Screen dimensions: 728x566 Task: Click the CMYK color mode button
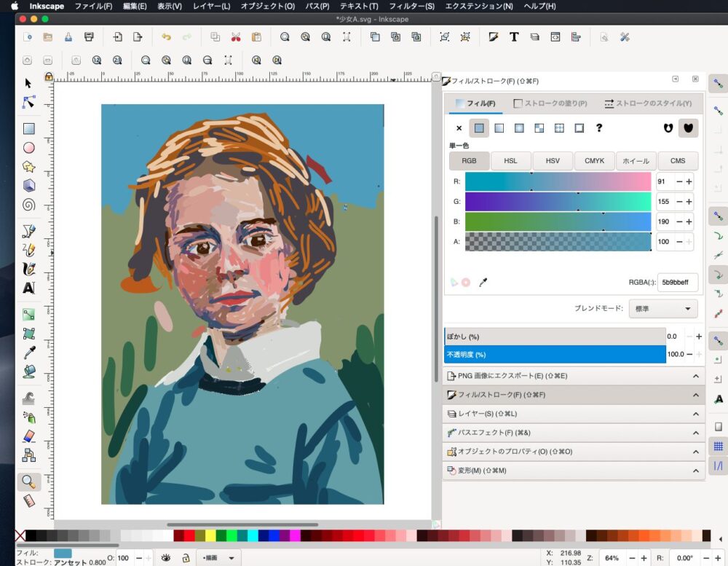click(594, 161)
